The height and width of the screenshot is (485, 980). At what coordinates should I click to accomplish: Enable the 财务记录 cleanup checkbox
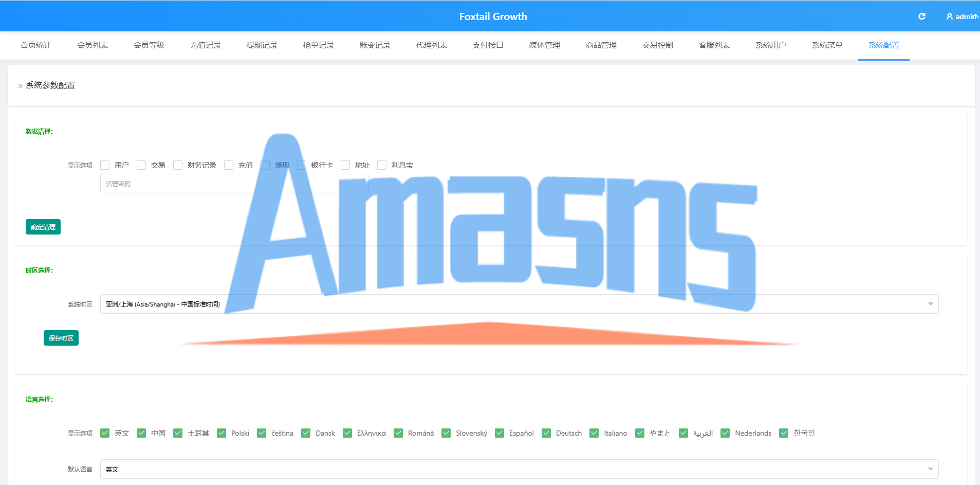178,165
